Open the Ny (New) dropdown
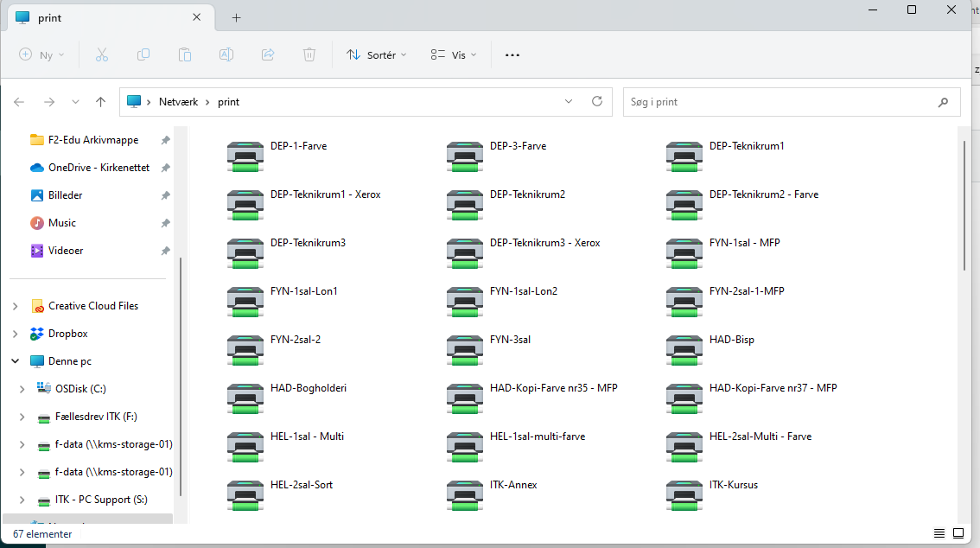The width and height of the screenshot is (980, 548). pos(41,55)
